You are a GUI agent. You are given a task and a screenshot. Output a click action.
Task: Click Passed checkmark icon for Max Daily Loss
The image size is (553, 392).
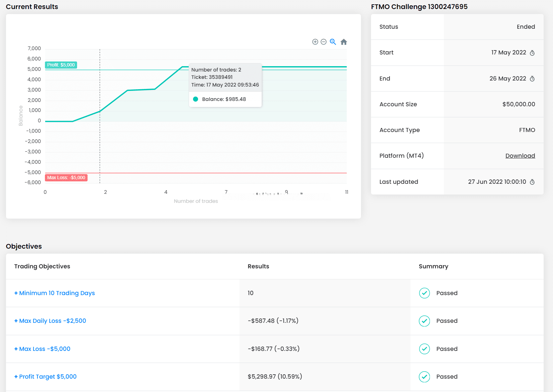coord(424,321)
